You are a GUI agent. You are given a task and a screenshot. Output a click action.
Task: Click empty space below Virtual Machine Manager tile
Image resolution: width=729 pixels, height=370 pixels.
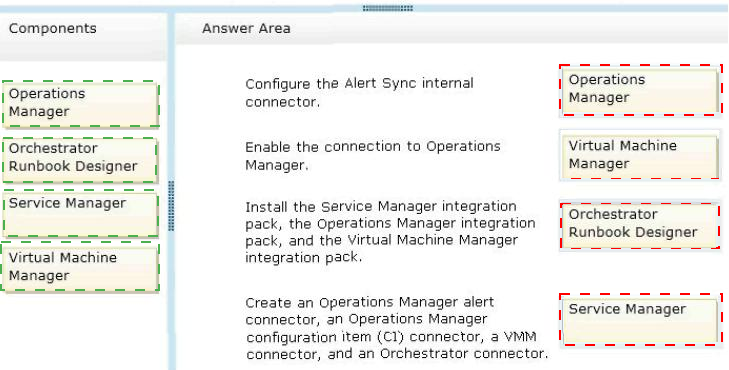tap(83, 330)
